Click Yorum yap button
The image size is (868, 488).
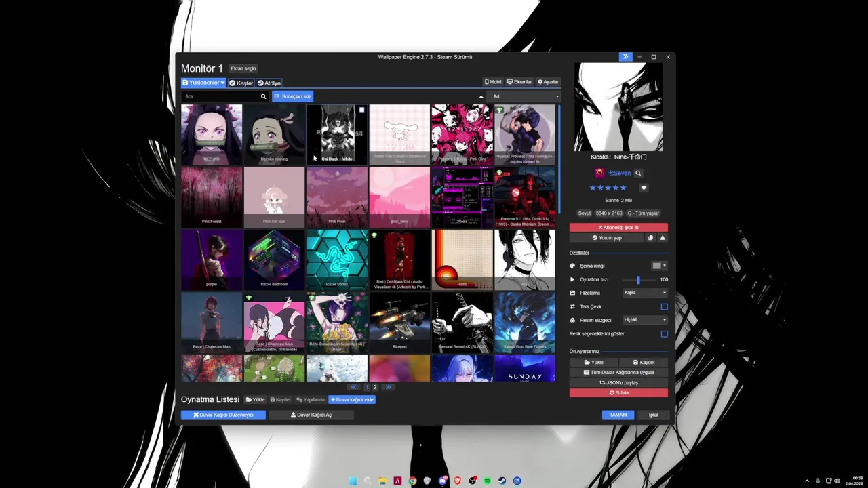click(606, 238)
